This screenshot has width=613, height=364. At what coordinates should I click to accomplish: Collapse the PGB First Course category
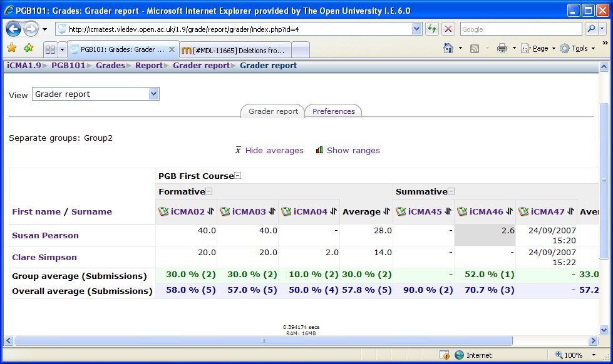point(238,176)
